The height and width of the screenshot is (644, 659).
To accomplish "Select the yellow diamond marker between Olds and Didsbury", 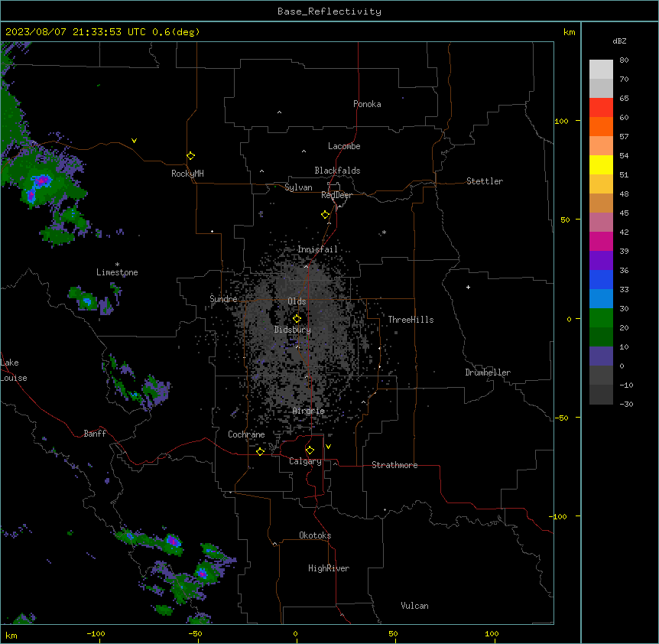I will (x=297, y=319).
